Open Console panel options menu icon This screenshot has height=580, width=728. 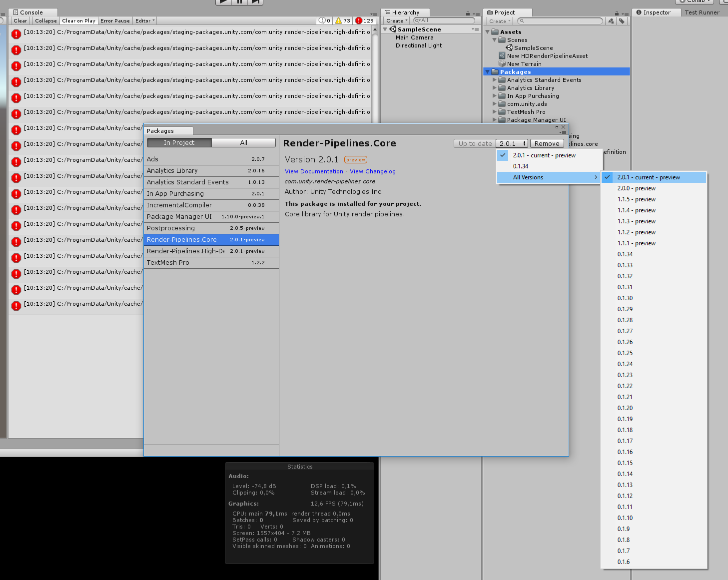pyautogui.click(x=374, y=13)
